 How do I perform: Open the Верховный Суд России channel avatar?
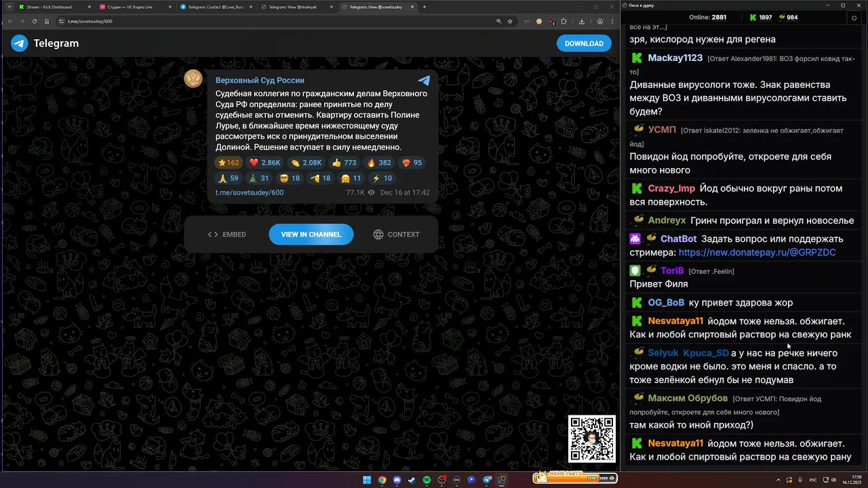pyautogui.click(x=193, y=79)
